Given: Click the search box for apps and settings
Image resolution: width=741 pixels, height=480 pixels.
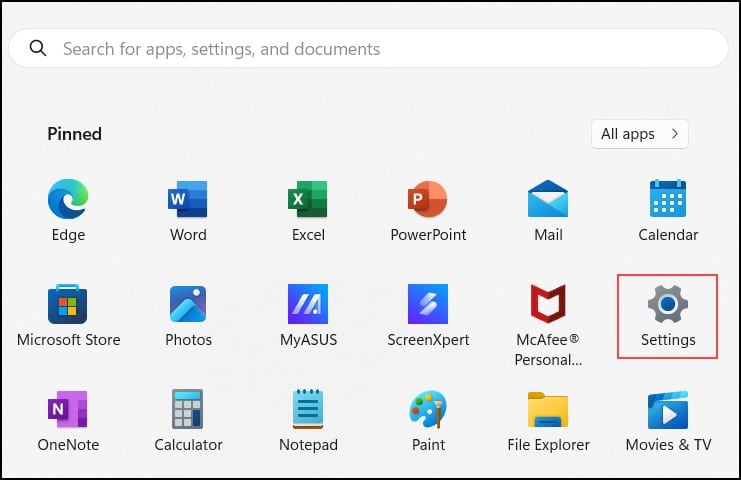Looking at the screenshot, I should click(x=368, y=48).
